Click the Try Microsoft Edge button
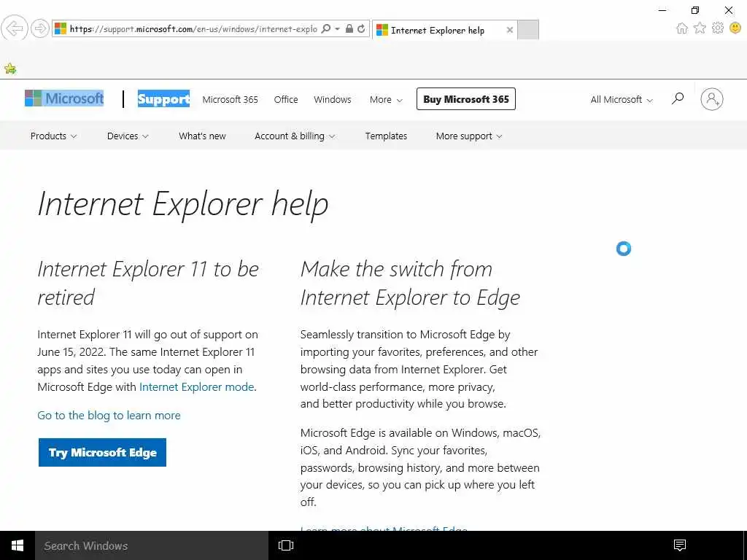Screen dimensions: 747x560 point(102,452)
